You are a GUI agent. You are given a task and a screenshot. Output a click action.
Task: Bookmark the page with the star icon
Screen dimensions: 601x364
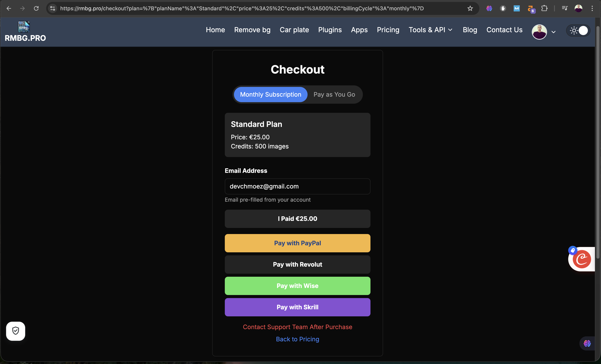tap(470, 8)
